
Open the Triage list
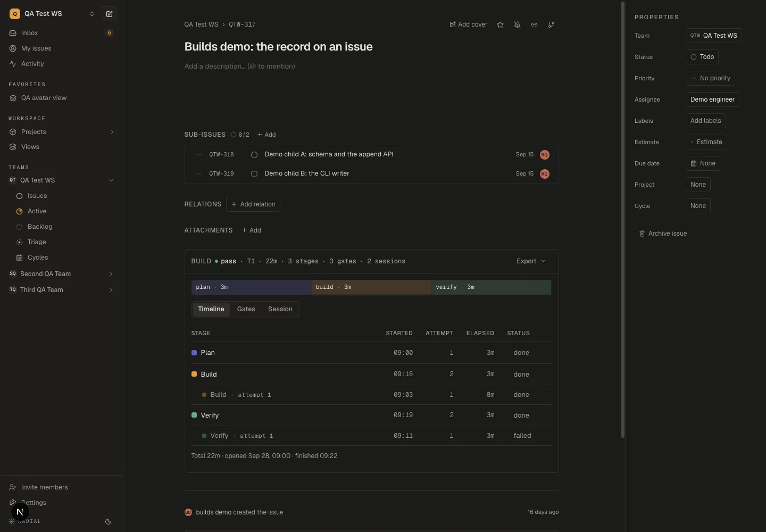tap(64, 242)
